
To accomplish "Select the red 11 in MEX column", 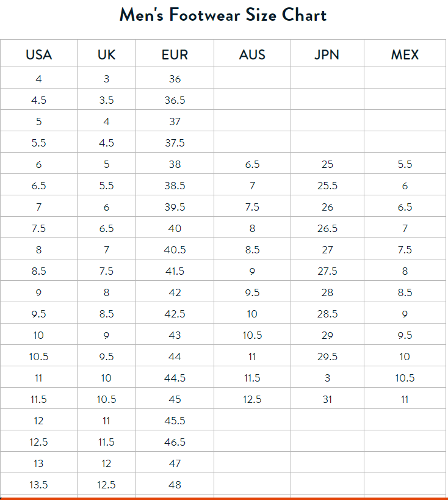I will (405, 399).
